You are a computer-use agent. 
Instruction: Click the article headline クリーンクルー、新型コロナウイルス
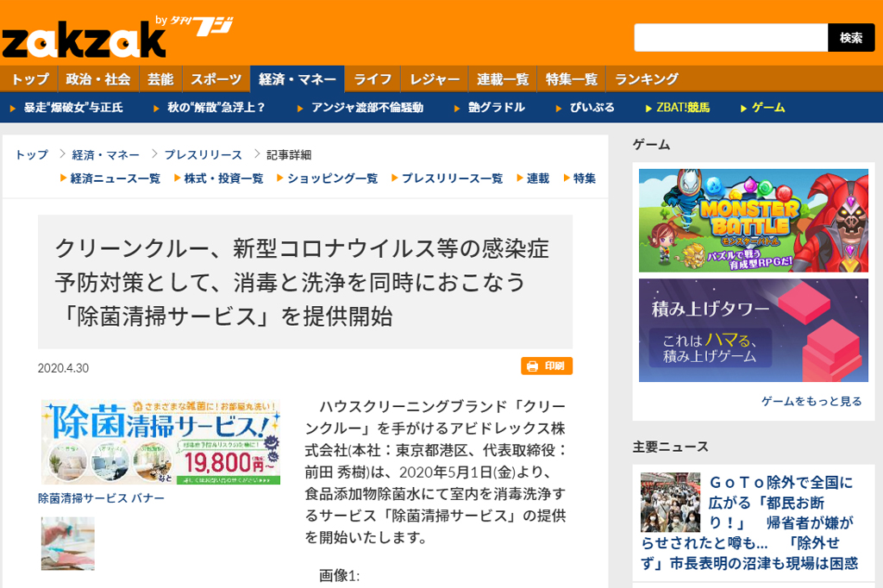coord(302,282)
